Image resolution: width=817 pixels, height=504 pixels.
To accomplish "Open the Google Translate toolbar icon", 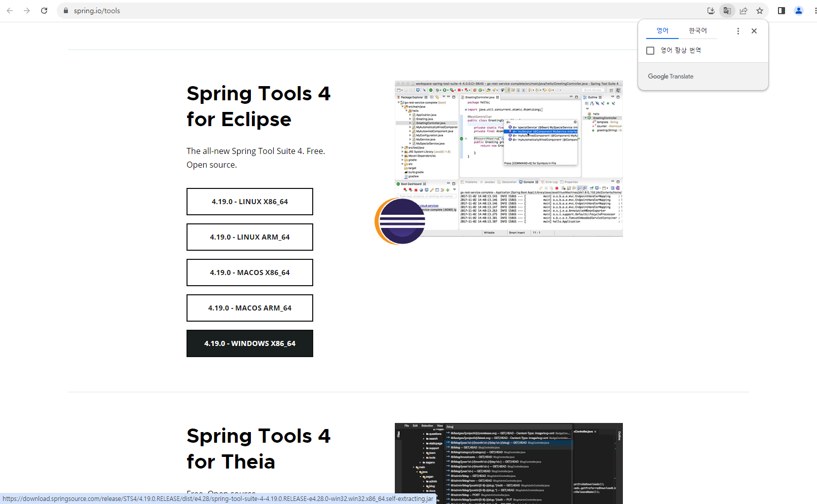I will 727,10.
